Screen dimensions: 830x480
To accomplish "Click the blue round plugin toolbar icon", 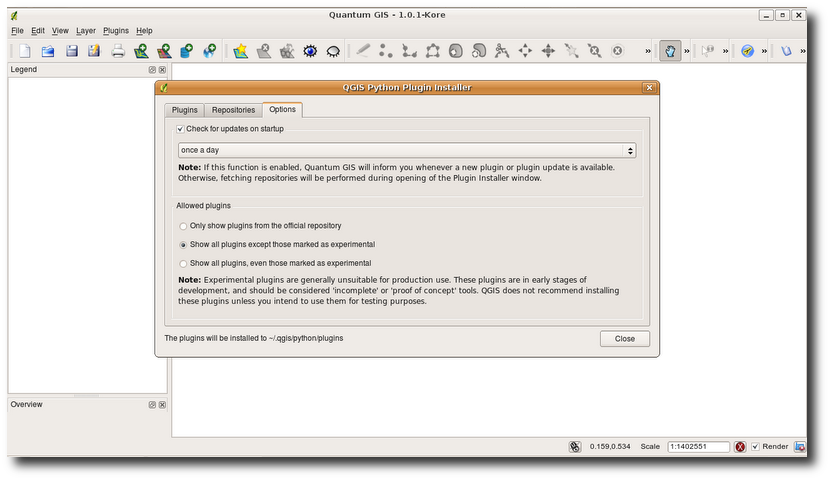I will point(747,51).
